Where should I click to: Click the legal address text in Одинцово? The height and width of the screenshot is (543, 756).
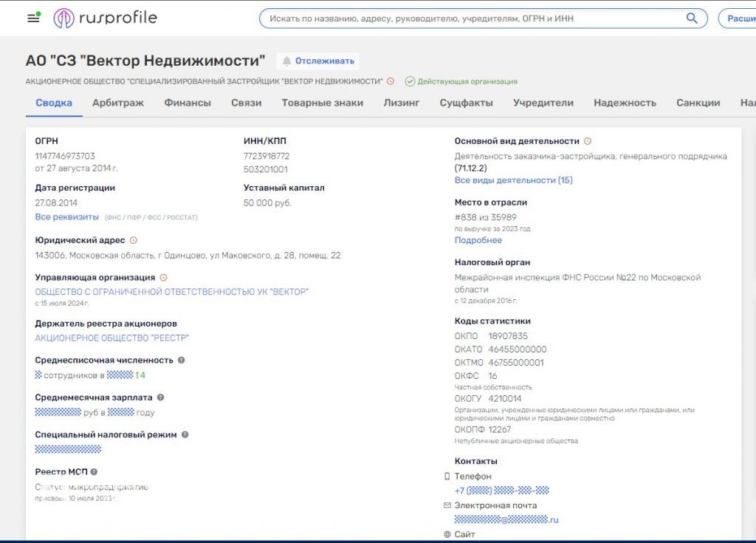tap(188, 256)
